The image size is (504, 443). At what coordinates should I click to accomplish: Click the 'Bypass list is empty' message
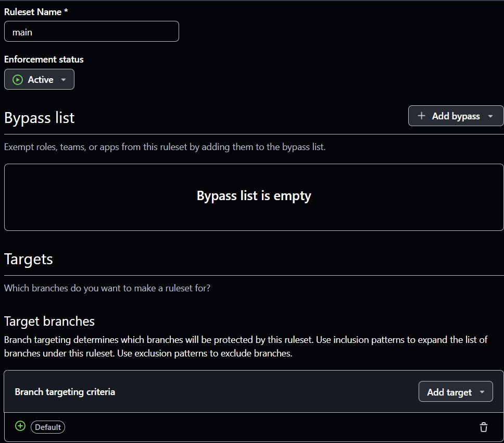[x=254, y=196]
